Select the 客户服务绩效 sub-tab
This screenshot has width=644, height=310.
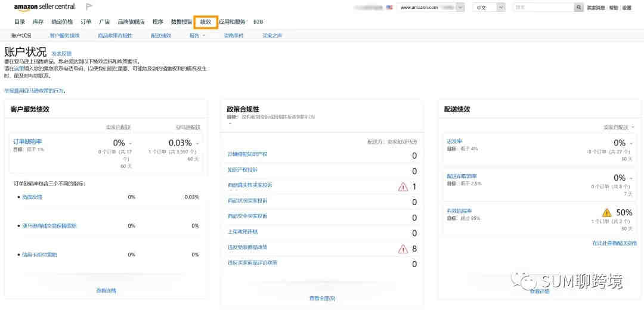(x=65, y=36)
